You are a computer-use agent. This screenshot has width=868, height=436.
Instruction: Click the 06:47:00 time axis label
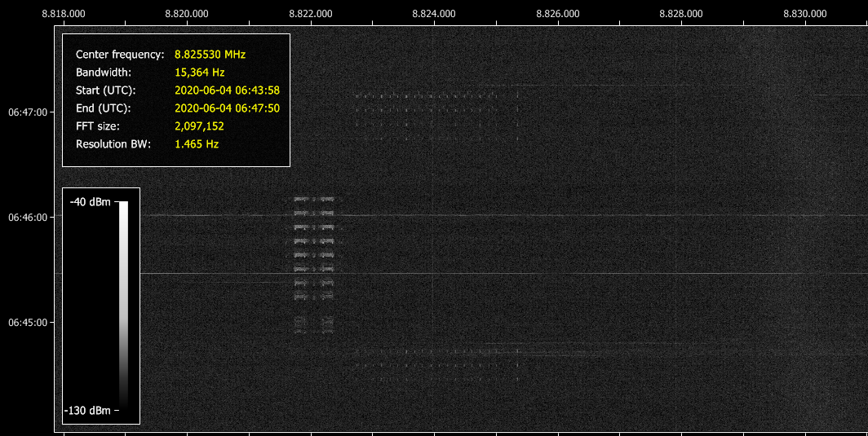click(x=28, y=112)
